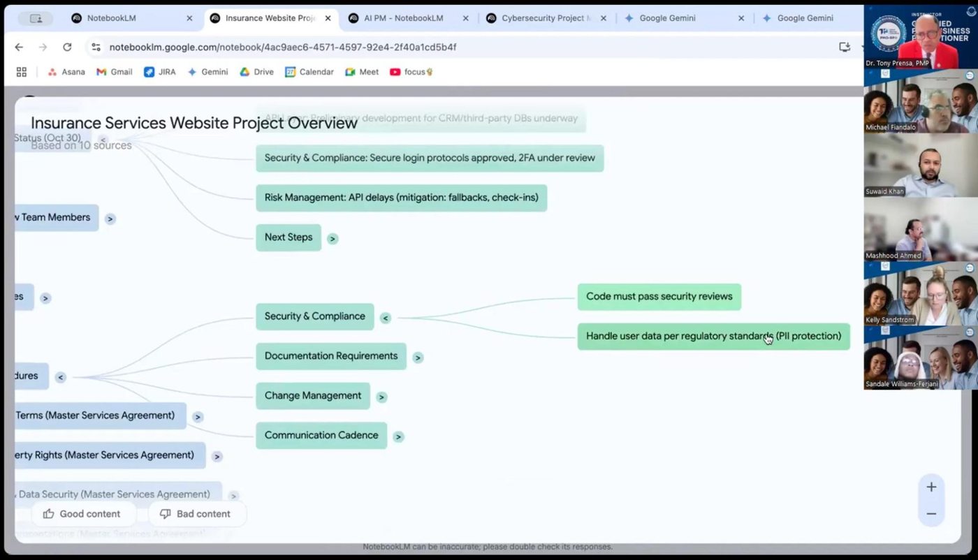This screenshot has width=978, height=560.
Task: Open Asana from the bookmarks bar
Action: [66, 71]
